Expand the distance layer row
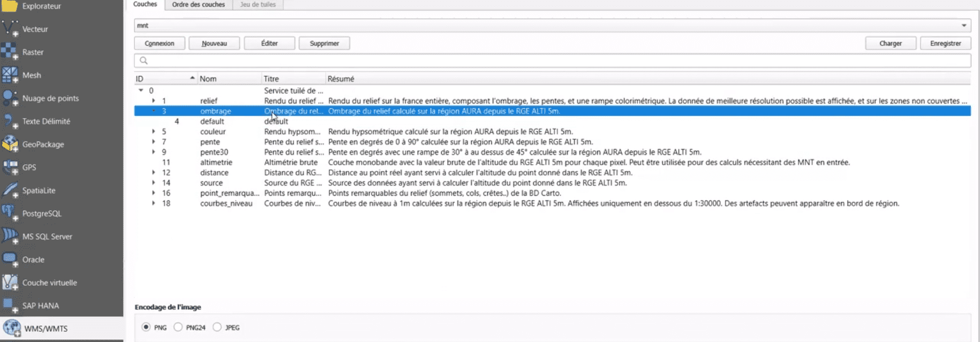Screen dimensions: 980x342 pos(153,173)
